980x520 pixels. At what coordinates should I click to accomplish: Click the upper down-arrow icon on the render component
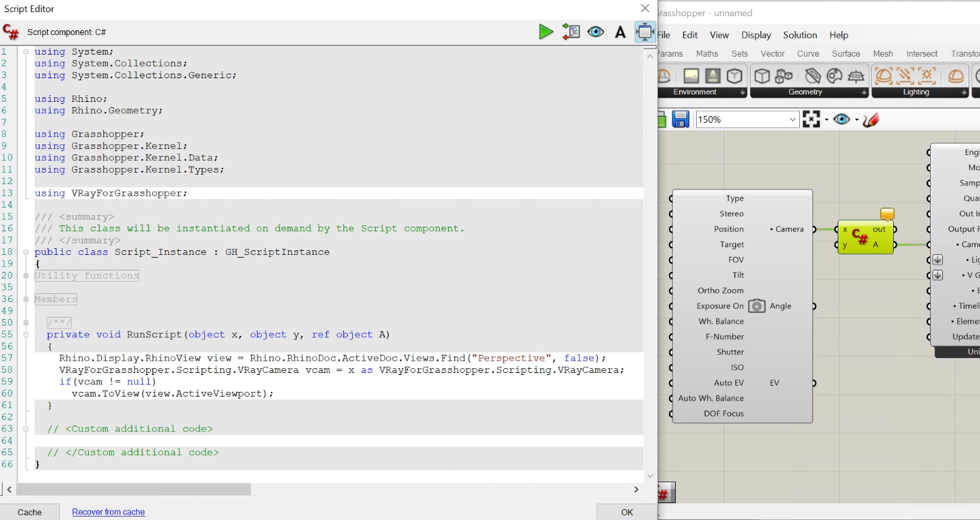click(938, 260)
